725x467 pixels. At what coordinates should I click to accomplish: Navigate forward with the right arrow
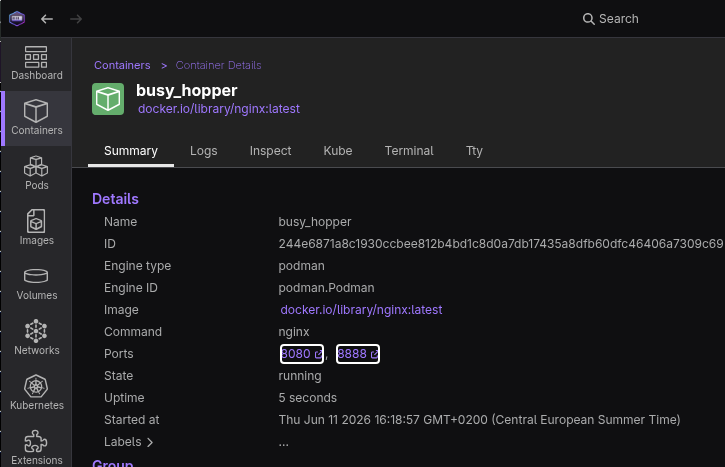click(76, 19)
